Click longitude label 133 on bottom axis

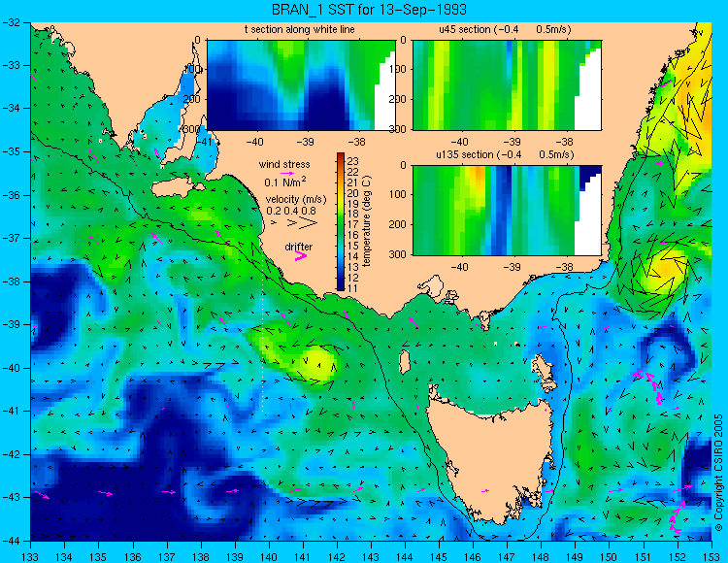tap(31, 557)
